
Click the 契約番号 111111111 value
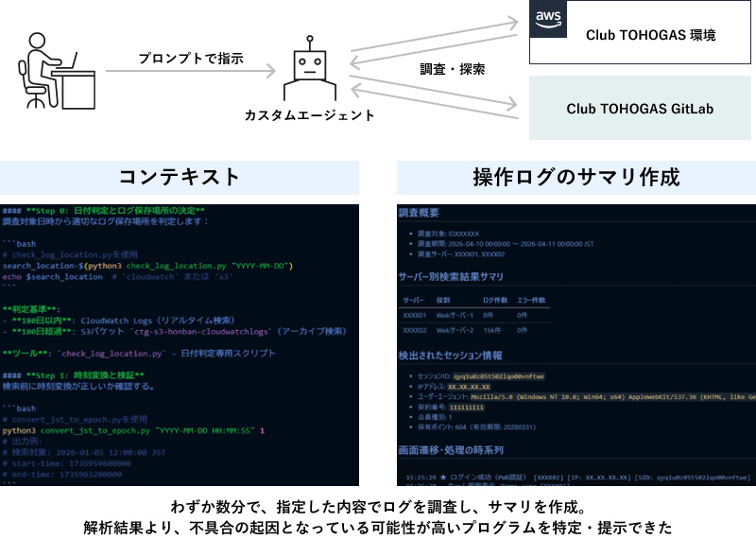click(467, 408)
